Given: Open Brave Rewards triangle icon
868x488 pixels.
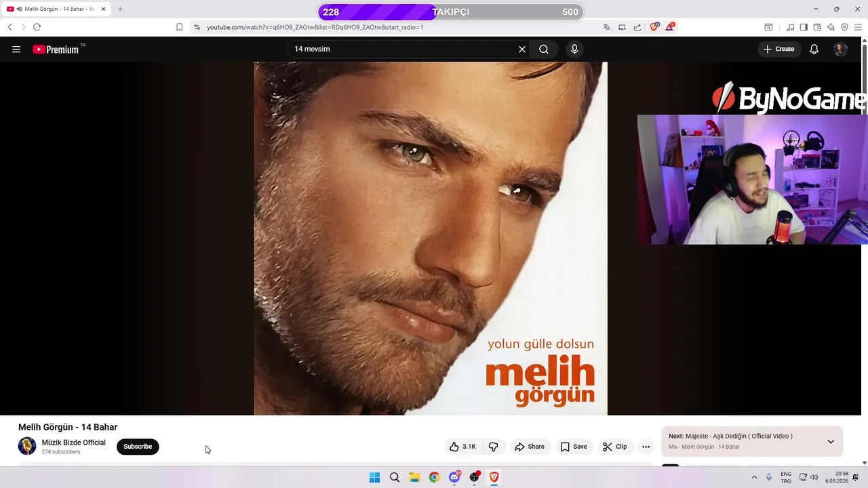Looking at the screenshot, I should coord(670,27).
